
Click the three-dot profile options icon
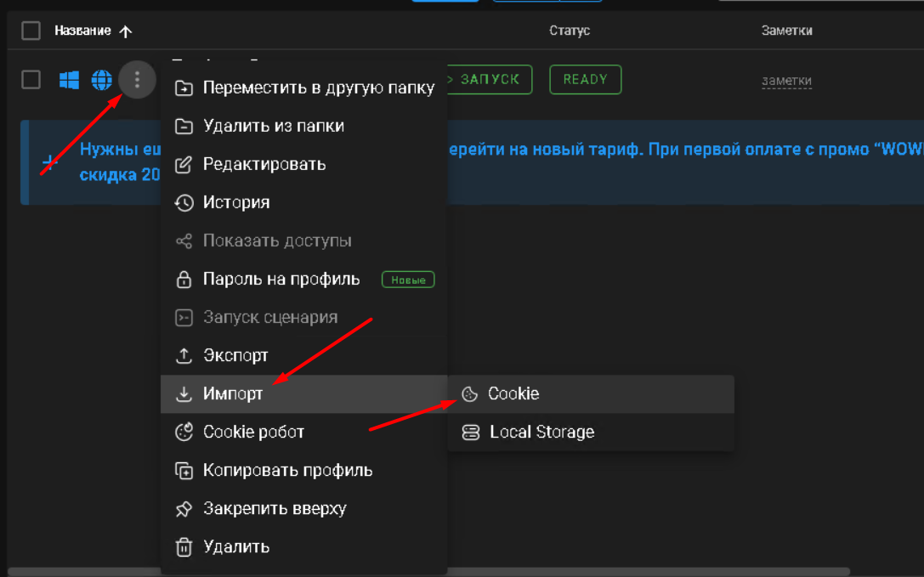coord(137,81)
